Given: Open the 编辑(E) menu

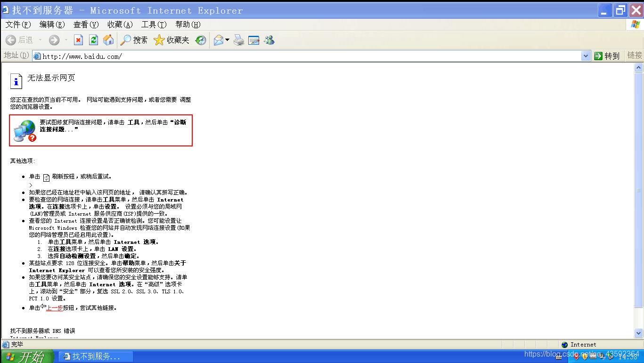Looking at the screenshot, I should (52, 24).
